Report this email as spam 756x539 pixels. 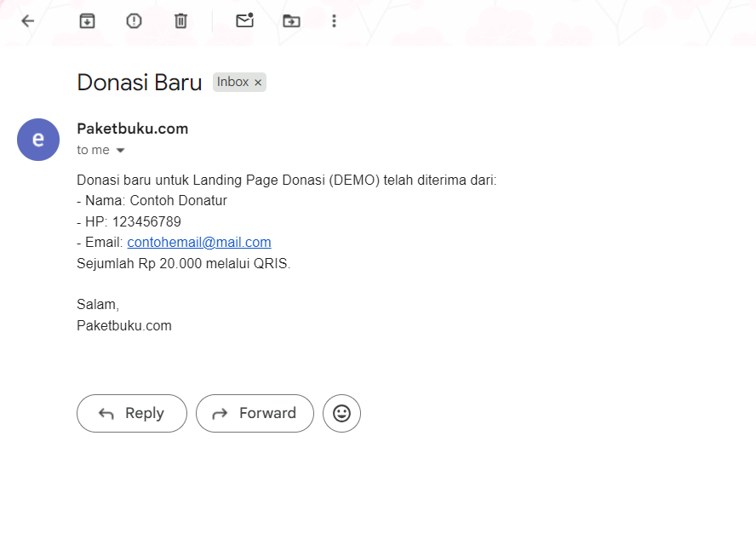coord(134,21)
